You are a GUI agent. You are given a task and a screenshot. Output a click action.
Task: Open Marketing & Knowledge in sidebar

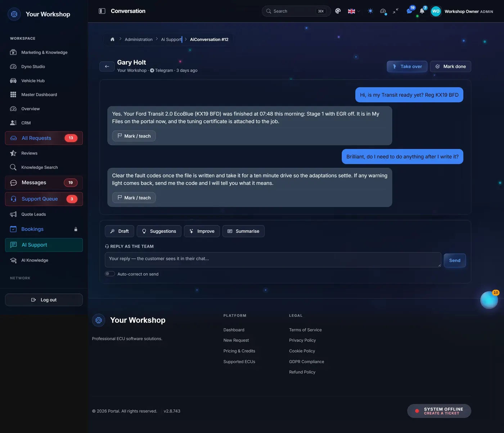coord(44,53)
